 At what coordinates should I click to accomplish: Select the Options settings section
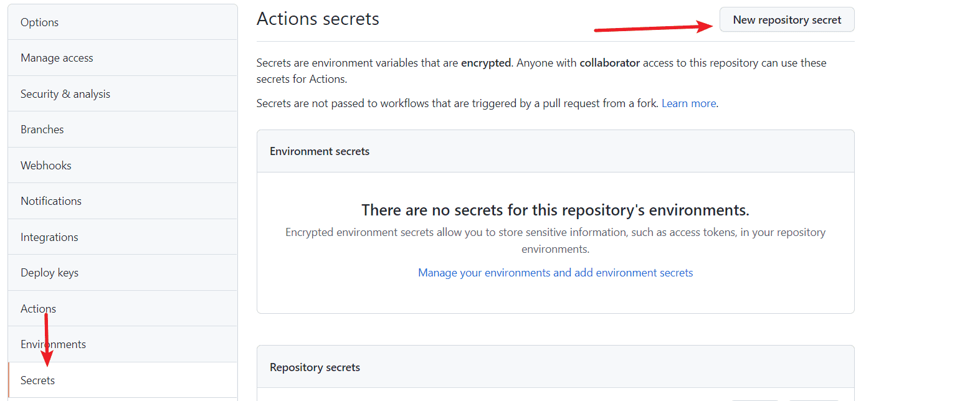(x=39, y=22)
